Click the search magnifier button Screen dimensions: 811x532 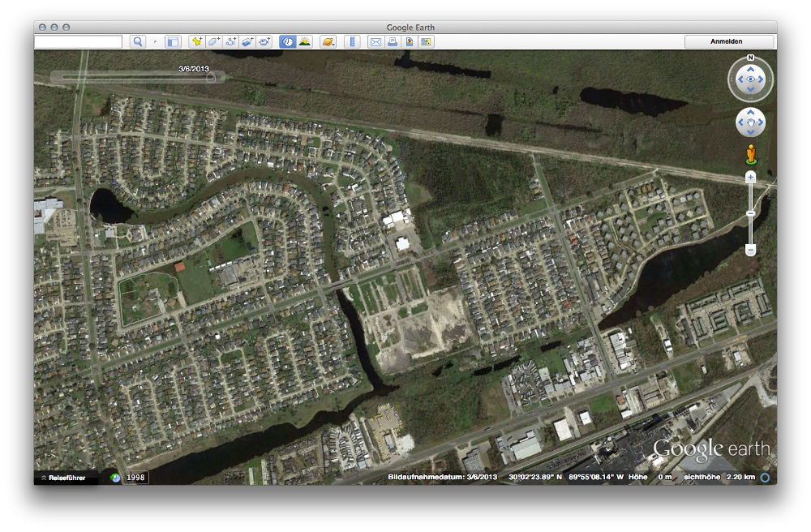pos(138,41)
